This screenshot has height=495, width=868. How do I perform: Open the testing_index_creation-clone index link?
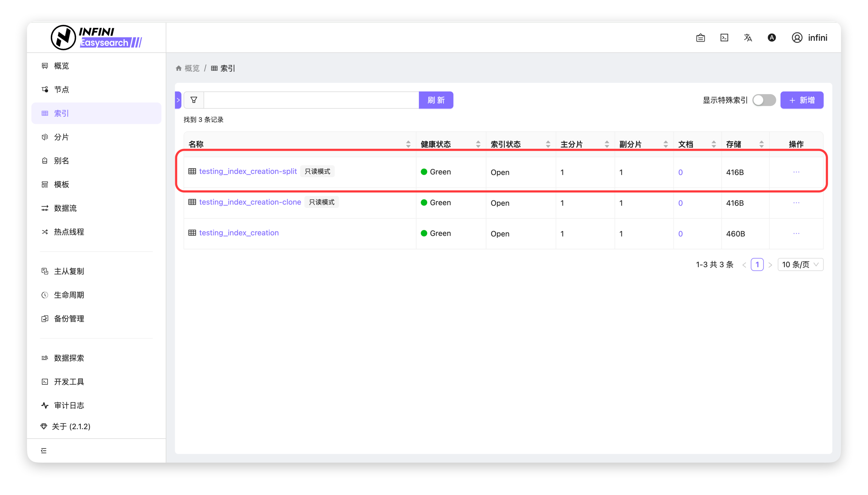pos(250,202)
